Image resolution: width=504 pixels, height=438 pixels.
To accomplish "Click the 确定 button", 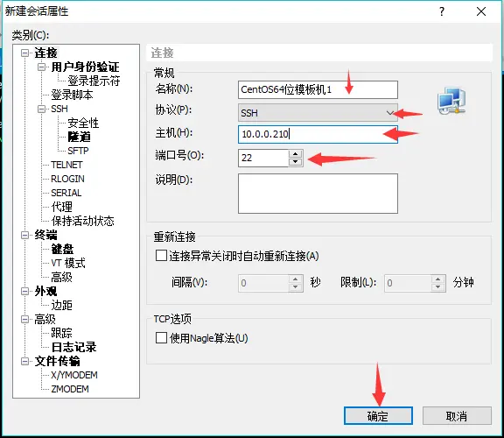I will 378,416.
